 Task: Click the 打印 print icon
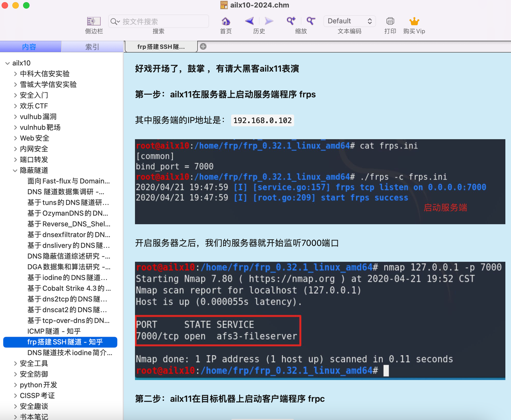[x=390, y=21]
